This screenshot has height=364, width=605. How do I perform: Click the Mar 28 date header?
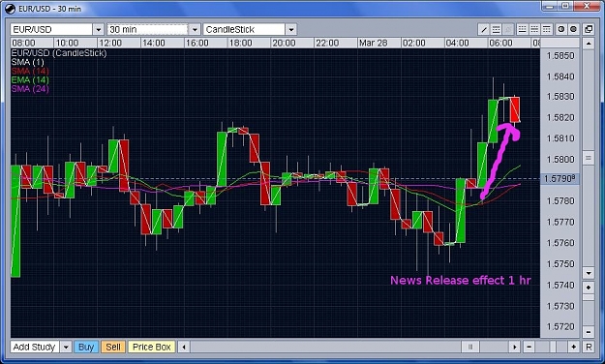pos(373,43)
